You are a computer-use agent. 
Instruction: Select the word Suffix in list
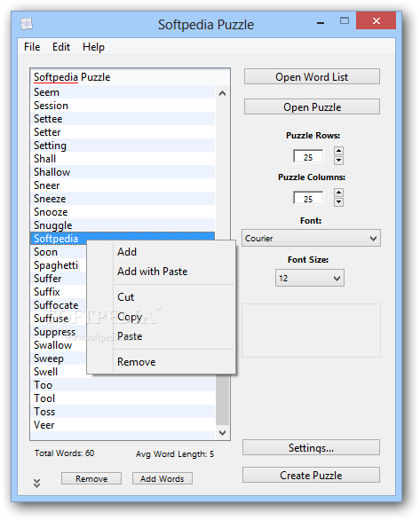(x=47, y=292)
